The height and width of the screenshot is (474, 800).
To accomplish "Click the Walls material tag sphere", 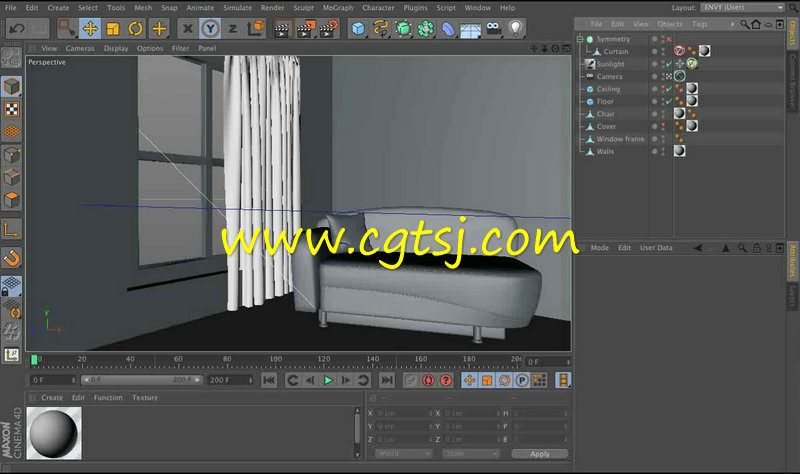I will [x=679, y=151].
